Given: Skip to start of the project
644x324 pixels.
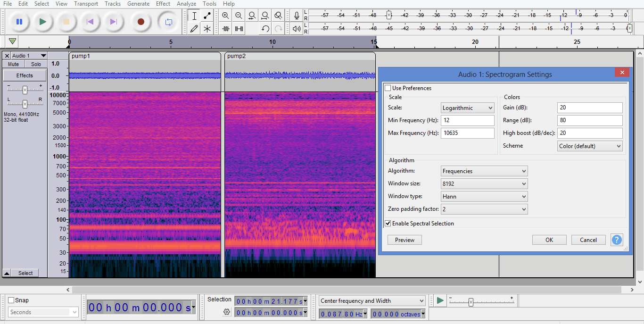Looking at the screenshot, I should [x=90, y=22].
